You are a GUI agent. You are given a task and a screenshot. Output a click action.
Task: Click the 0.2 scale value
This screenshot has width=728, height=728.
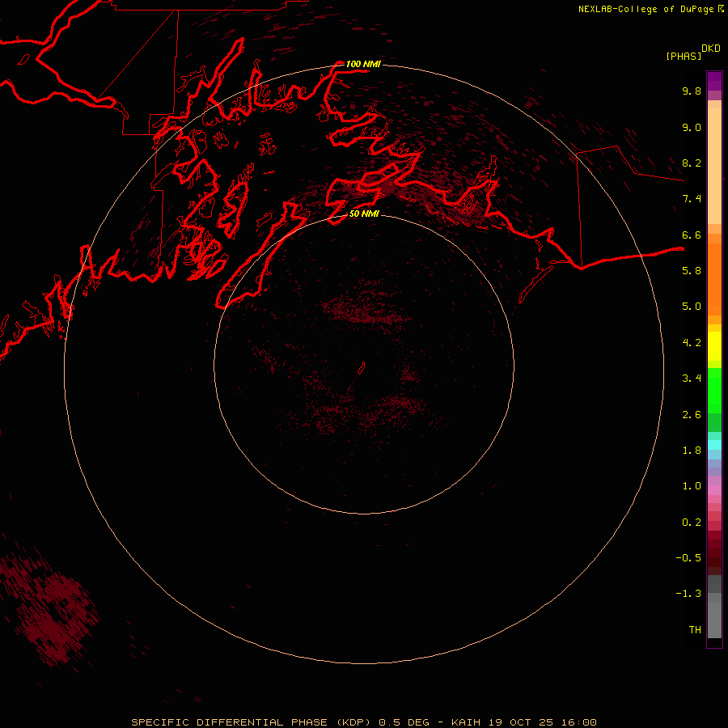[692, 523]
